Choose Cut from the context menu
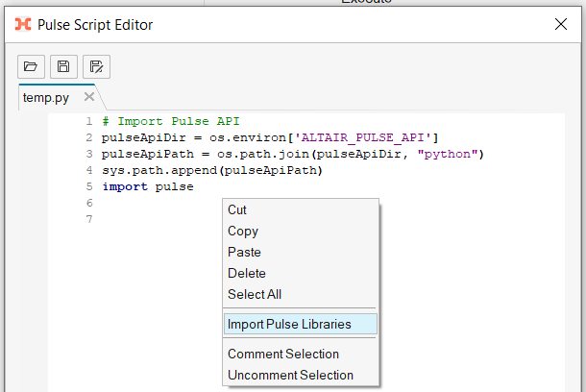 click(x=237, y=209)
